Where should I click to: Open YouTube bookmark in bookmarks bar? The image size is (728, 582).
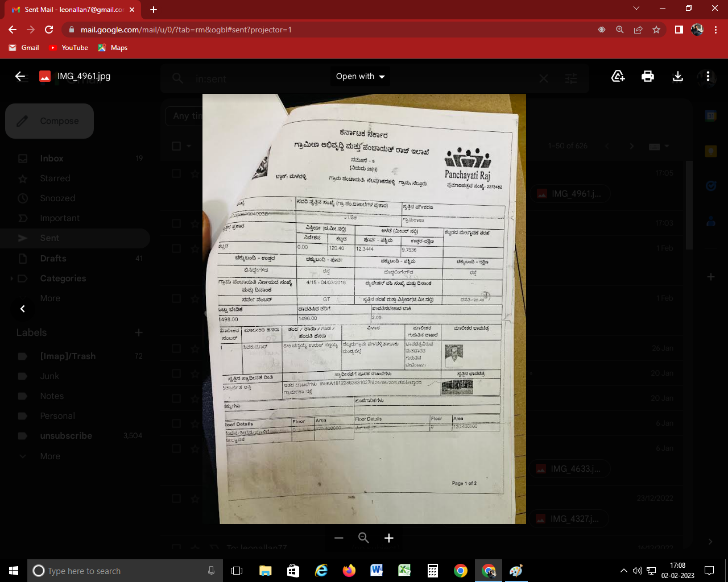pos(68,48)
